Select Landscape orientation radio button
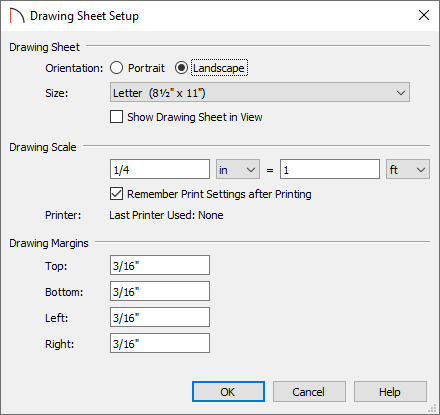Image resolution: width=440 pixels, height=415 pixels. (181, 68)
